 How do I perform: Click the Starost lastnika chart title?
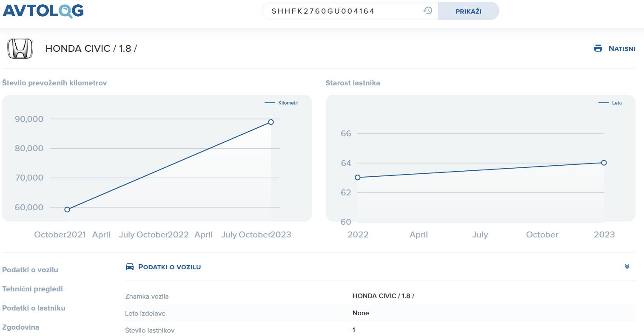pyautogui.click(x=353, y=83)
